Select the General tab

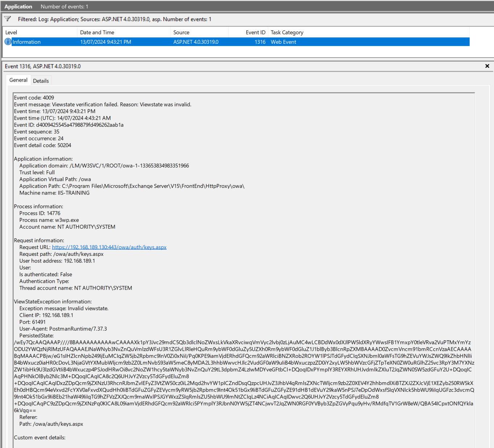click(18, 80)
